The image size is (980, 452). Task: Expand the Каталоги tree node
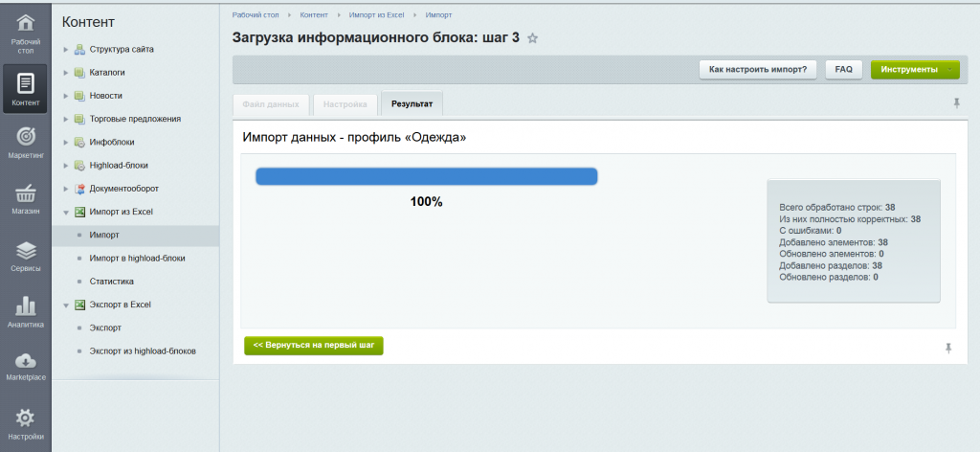65,73
